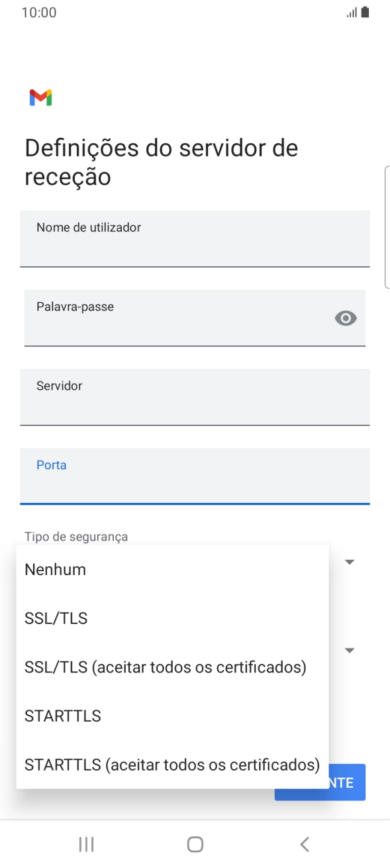This screenshot has width=390, height=868.
Task: Show password with the eye icon
Action: [346, 319]
